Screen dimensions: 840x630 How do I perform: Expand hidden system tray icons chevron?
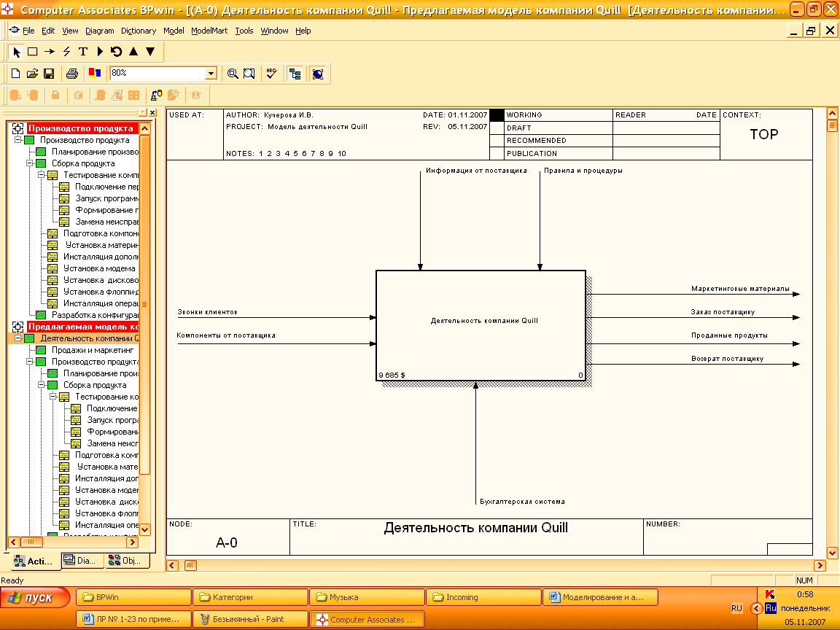pyautogui.click(x=756, y=609)
